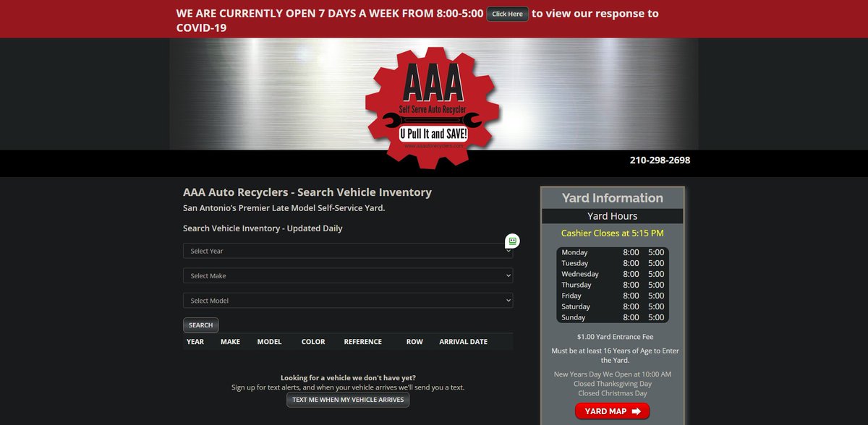Click 'New Years Day We Open at 10:00 AM'
Image resolution: width=868 pixels, height=425 pixels.
point(612,374)
